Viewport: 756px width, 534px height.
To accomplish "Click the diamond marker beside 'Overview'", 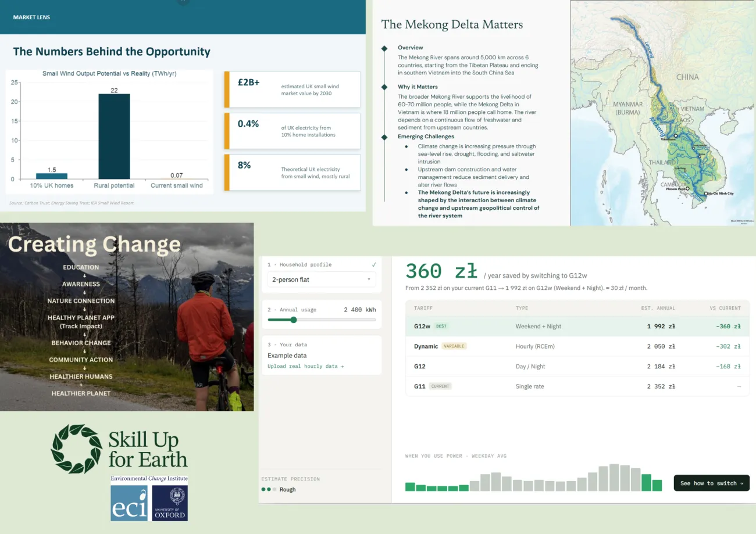I will 384,48.
